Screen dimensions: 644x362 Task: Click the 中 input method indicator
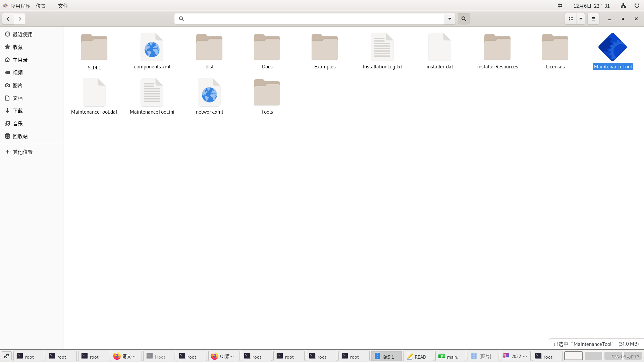(x=559, y=6)
